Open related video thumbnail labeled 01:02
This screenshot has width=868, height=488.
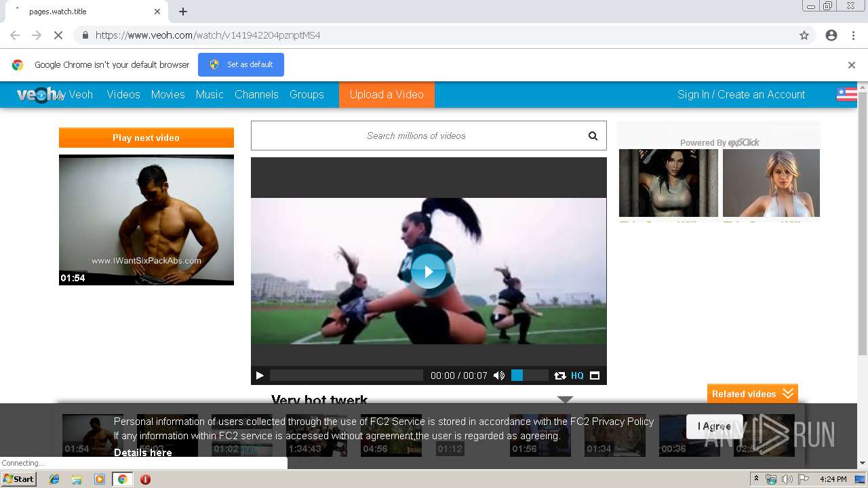click(x=242, y=435)
